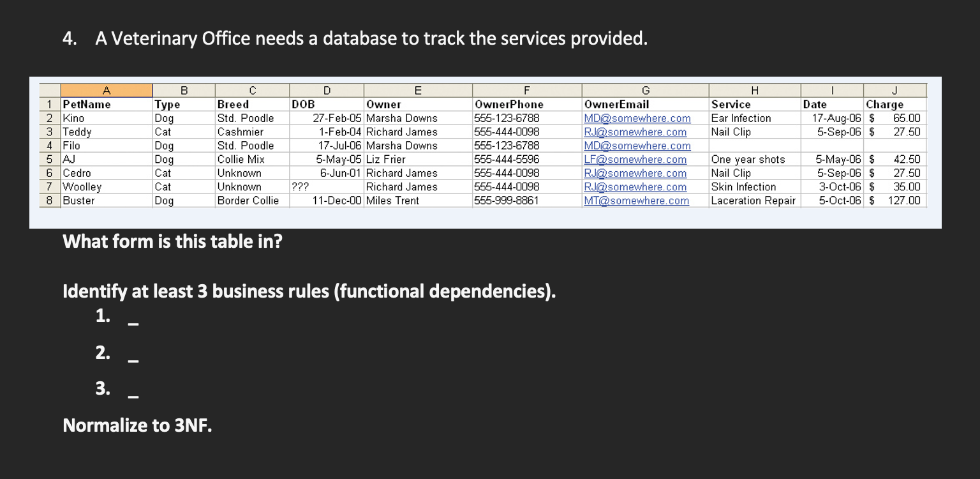Click the 'Normalize to 3NF.' text
980x479 pixels.
137,425
